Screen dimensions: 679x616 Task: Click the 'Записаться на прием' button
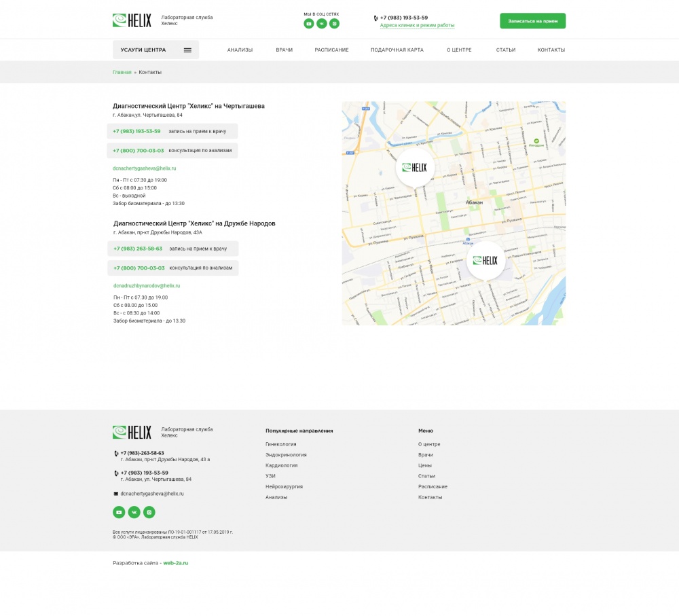pos(532,21)
